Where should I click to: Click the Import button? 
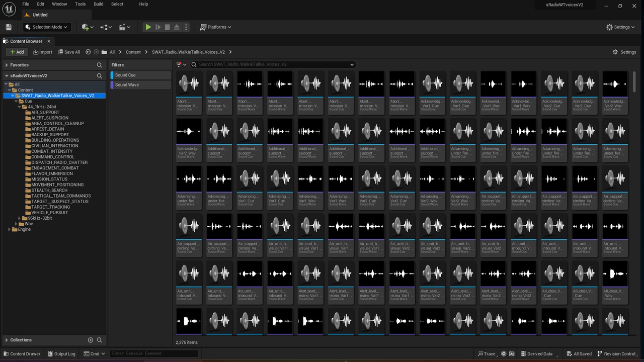coord(43,52)
